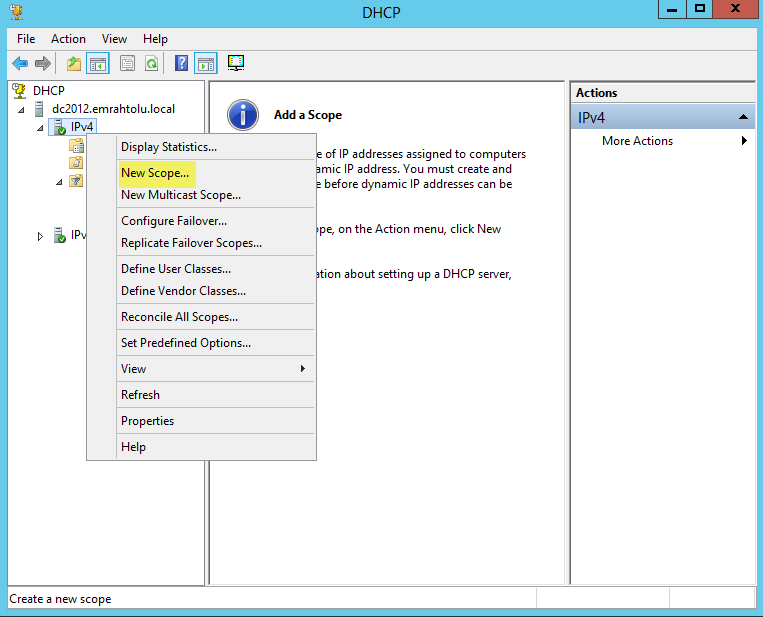This screenshot has width=763, height=617.
Task: Collapse the dc2012.emrahtolu.local server node
Action: click(x=21, y=110)
